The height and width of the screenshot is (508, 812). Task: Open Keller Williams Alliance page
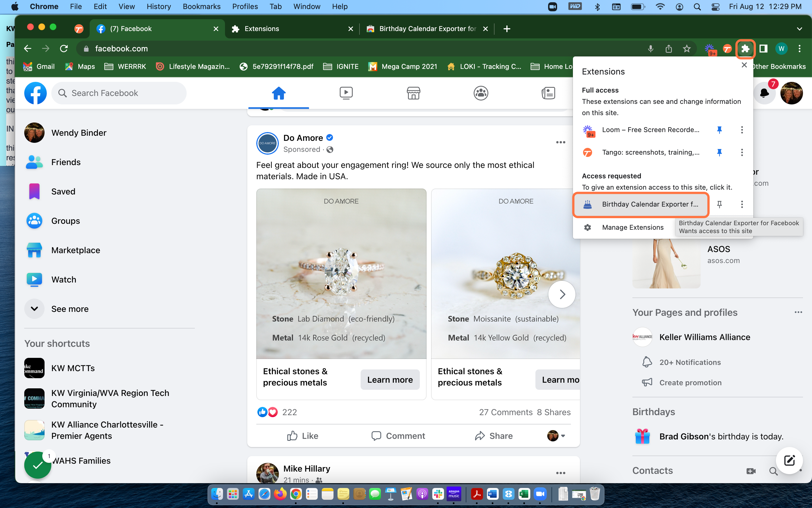(x=705, y=337)
